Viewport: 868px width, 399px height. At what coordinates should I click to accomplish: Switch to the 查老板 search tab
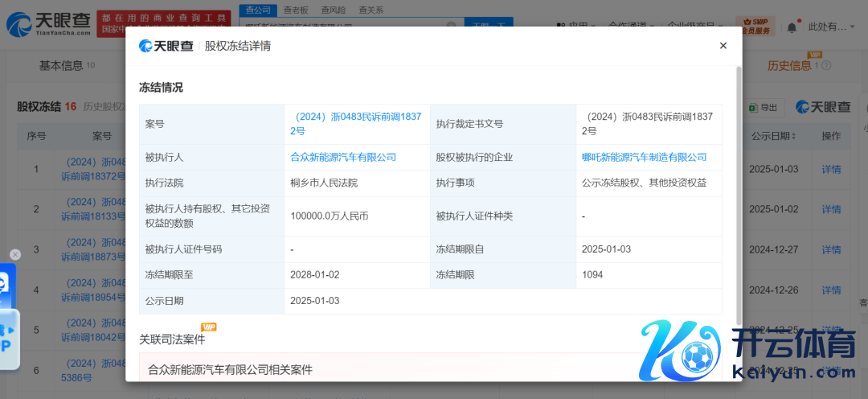coord(297,10)
